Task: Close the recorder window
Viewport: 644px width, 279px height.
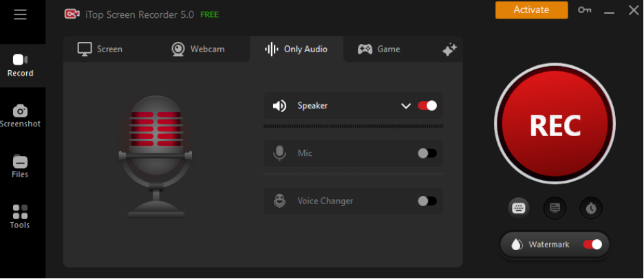Action: [634, 10]
